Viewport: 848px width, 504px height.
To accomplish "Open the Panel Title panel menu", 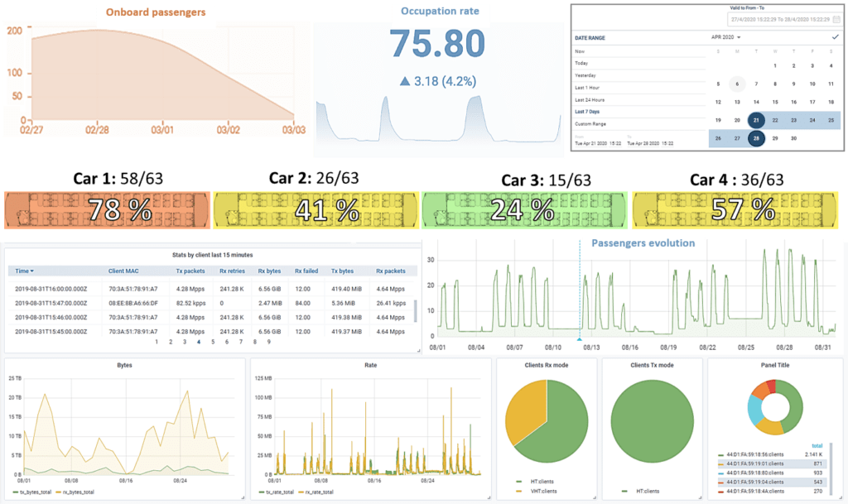I will pyautogui.click(x=773, y=365).
